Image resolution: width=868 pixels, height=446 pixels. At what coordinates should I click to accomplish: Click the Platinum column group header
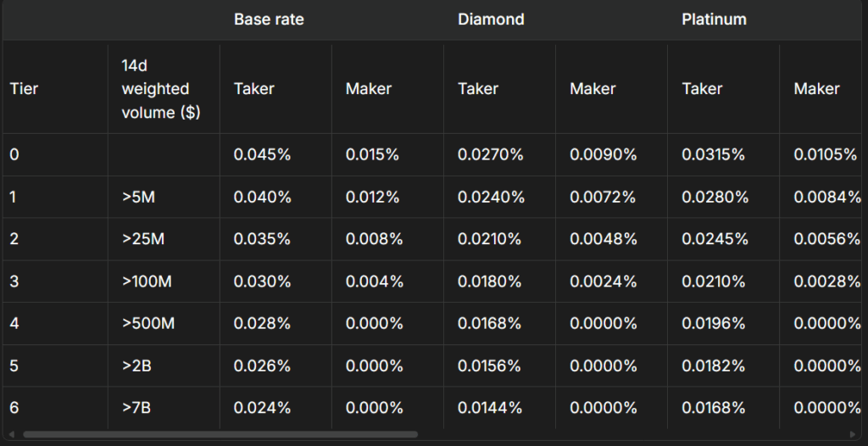[x=714, y=19]
